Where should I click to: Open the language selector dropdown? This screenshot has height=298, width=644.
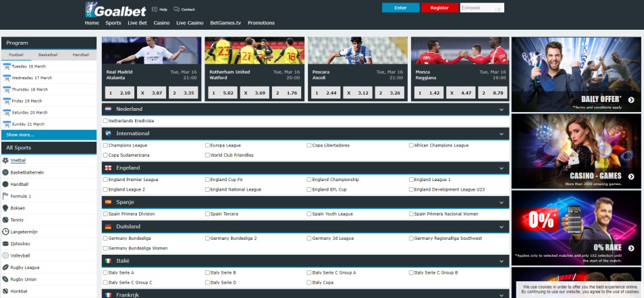482,8
